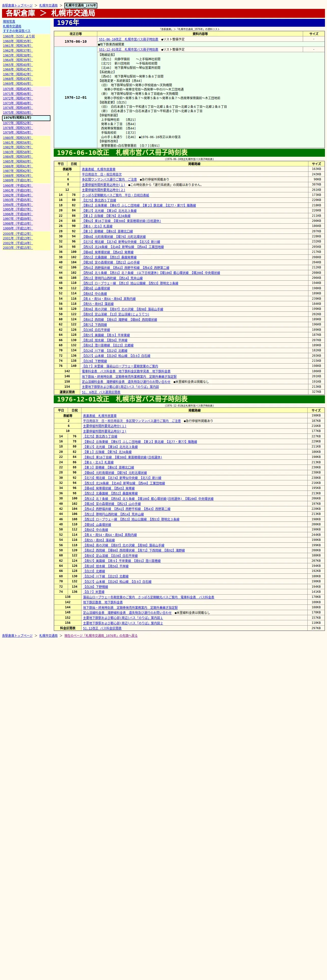The width and height of the screenshot is (327, 980).
Task: Open 1989年（平成01年）from the year list
Action: (x=18, y=181)
